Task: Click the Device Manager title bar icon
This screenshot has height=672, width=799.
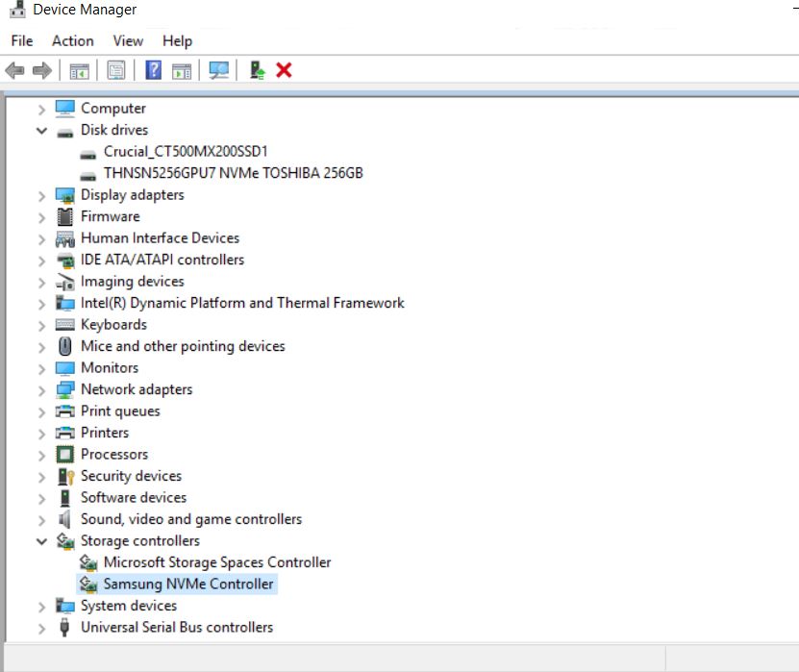Action: coord(17,10)
